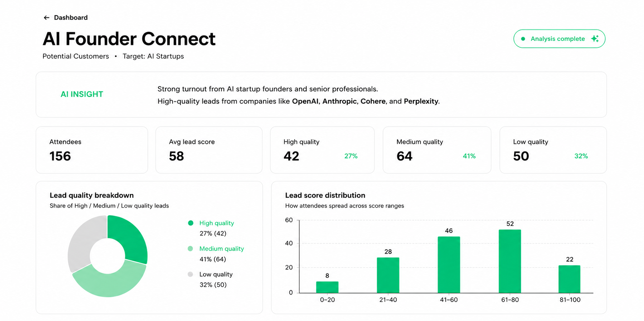644x321 pixels.
Task: Click the 41% (64) legend value
Action: (x=213, y=259)
